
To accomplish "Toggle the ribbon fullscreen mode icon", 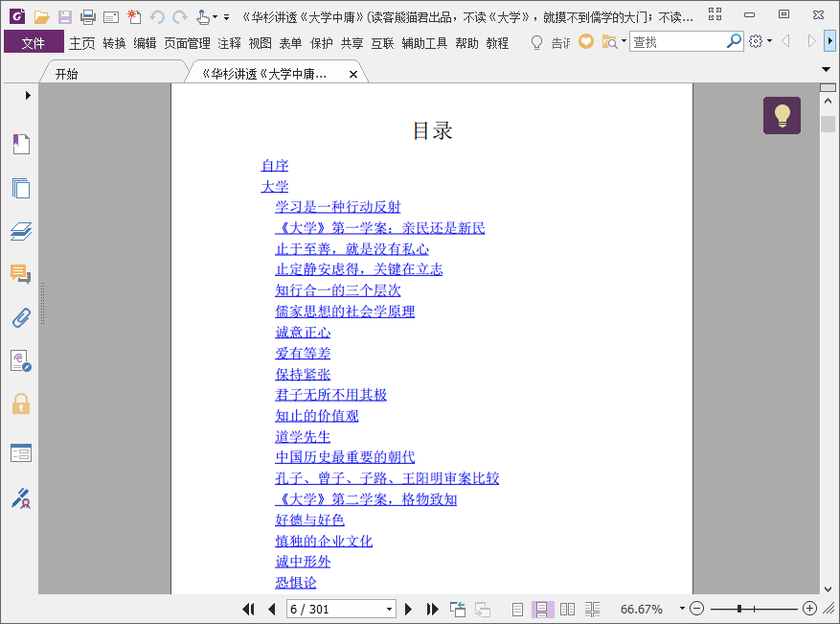I will point(715,14).
